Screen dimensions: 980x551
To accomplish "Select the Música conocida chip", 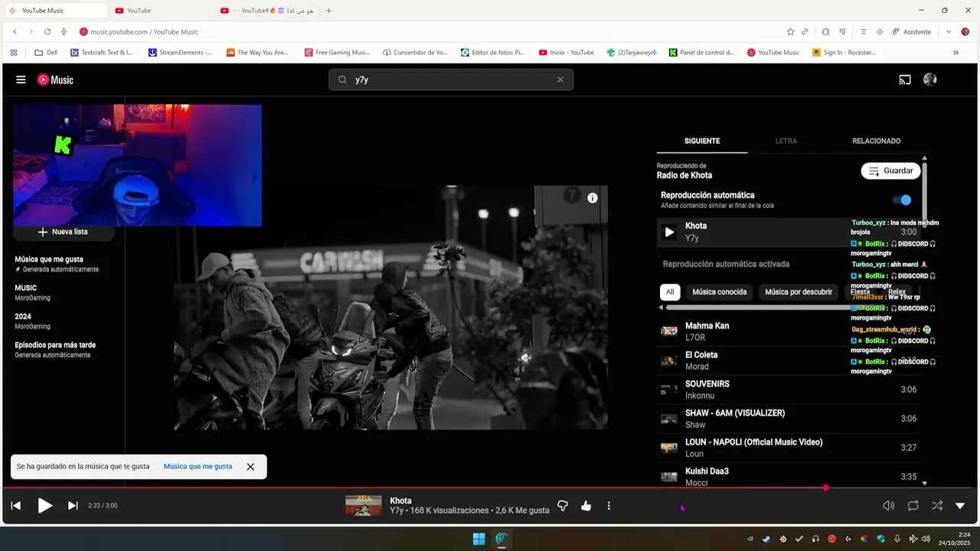I will pyautogui.click(x=719, y=292).
